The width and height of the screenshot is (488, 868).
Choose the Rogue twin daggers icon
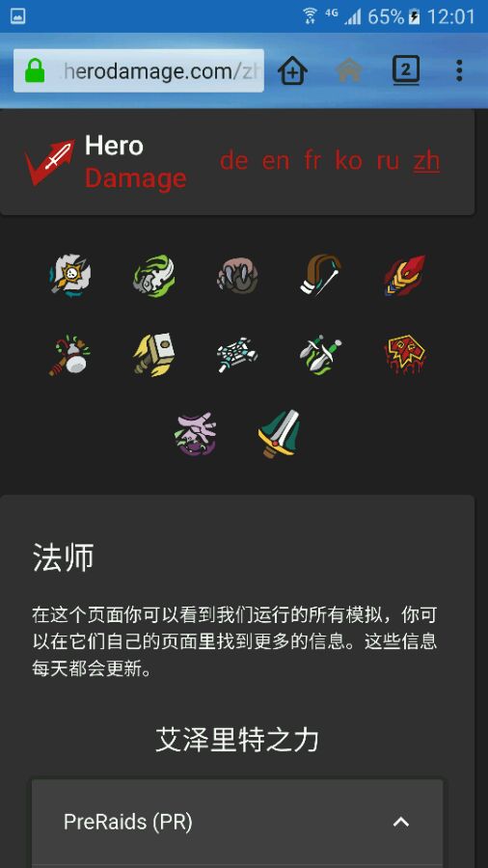pyautogui.click(x=321, y=355)
